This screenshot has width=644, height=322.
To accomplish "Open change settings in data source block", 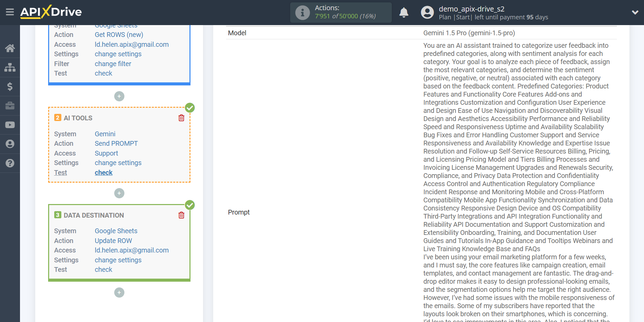I will click(x=118, y=54).
